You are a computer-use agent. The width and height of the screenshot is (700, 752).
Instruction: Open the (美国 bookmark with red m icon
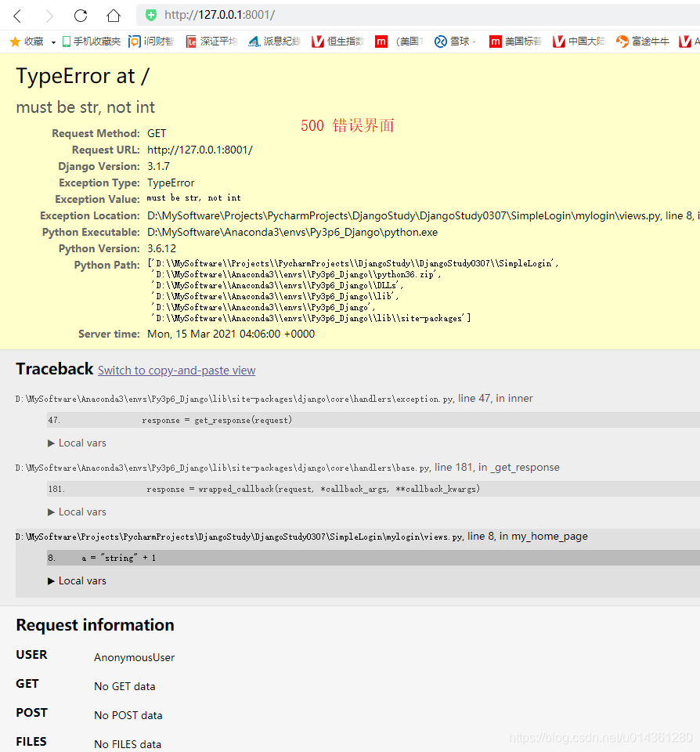point(399,42)
